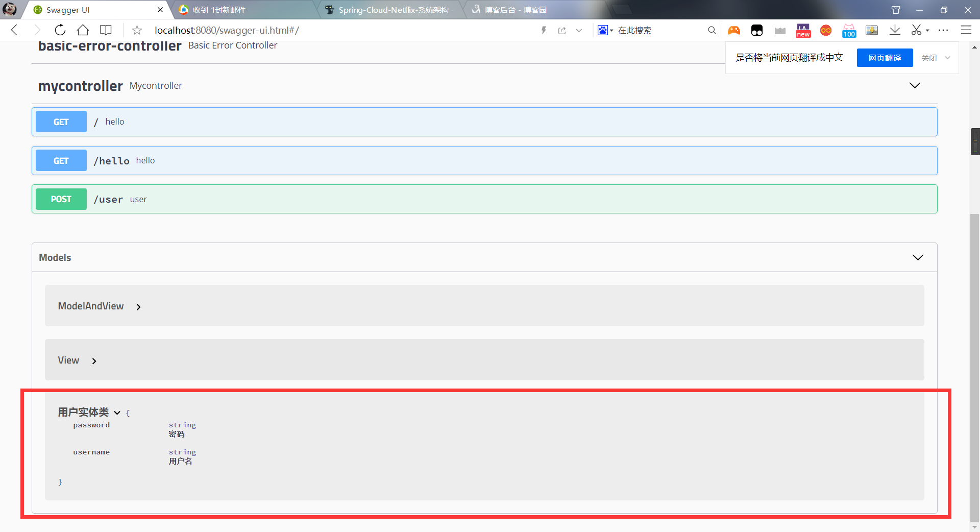
Task: Open the red circular extension icon
Action: pos(826,31)
